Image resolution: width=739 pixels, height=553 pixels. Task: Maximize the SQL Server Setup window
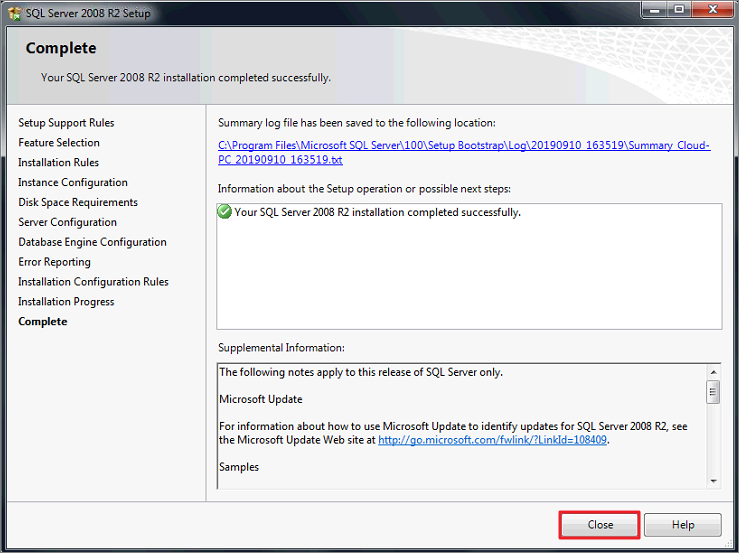679,9
